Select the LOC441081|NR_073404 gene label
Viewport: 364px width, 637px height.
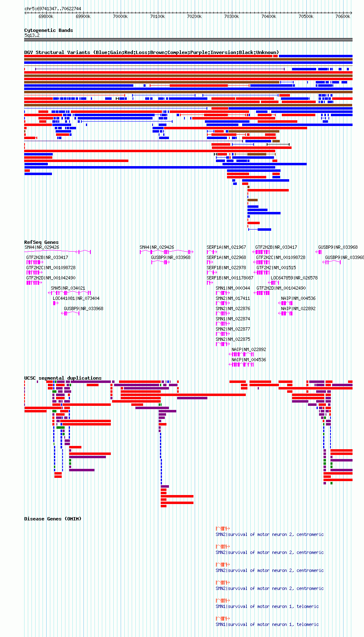[76, 298]
